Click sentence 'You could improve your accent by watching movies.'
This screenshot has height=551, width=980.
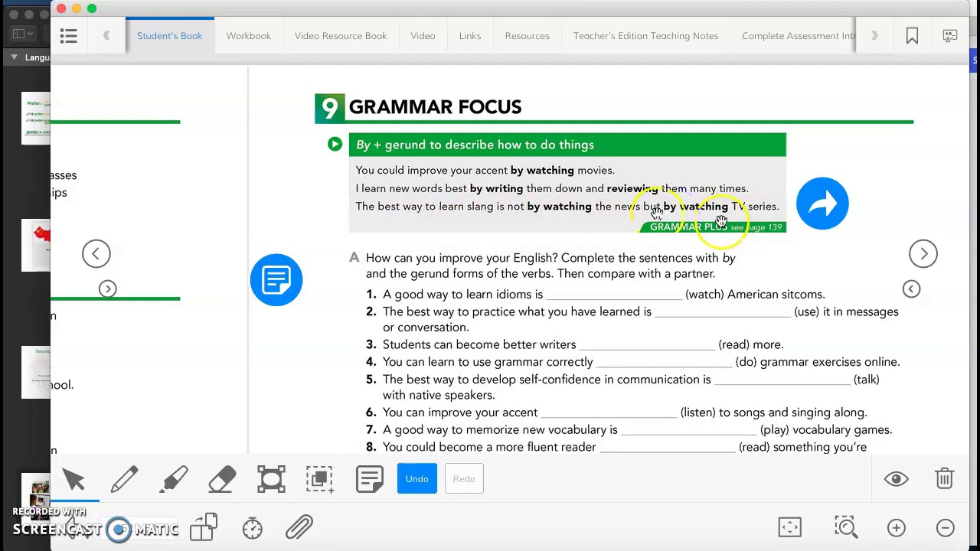tap(485, 171)
